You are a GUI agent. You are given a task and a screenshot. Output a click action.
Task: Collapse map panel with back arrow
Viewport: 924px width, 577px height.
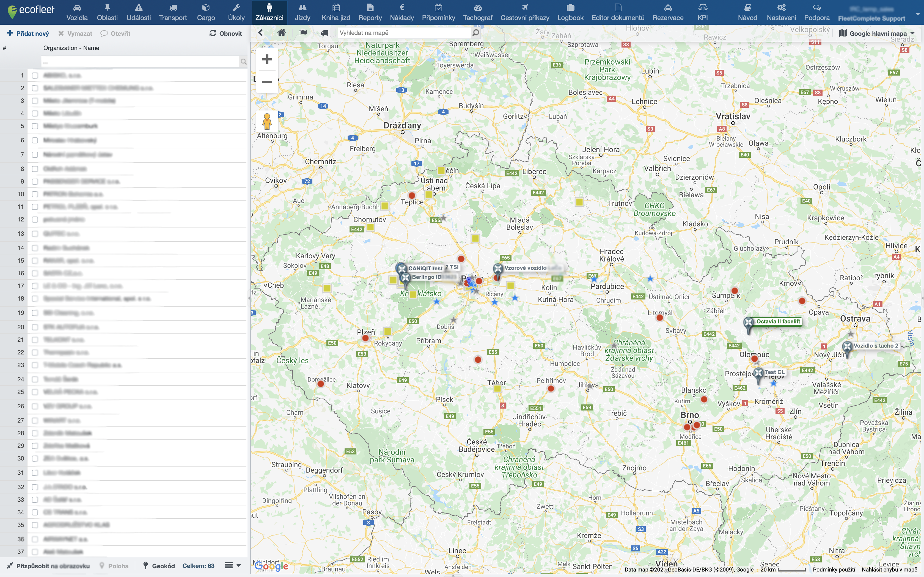(x=260, y=33)
